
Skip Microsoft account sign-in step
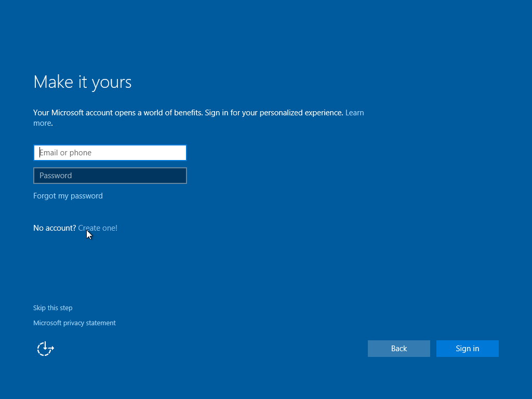(x=52, y=308)
